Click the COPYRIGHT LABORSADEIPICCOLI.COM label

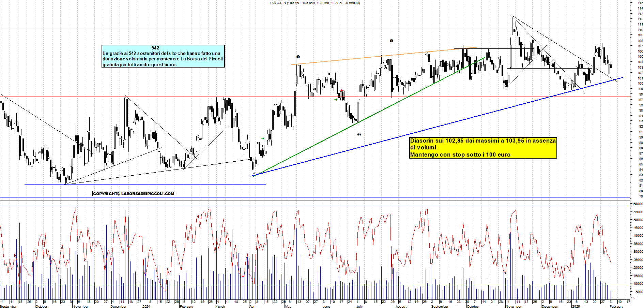click(134, 194)
